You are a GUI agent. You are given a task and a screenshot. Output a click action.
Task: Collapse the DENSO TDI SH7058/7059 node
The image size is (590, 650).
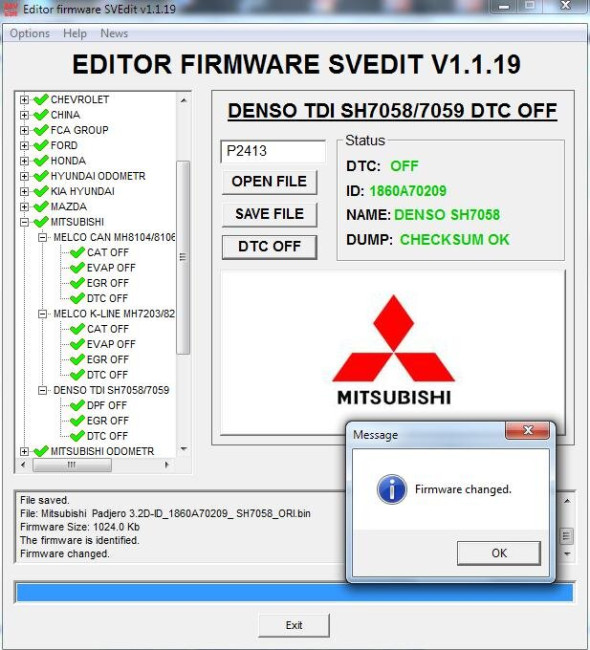tap(42, 390)
